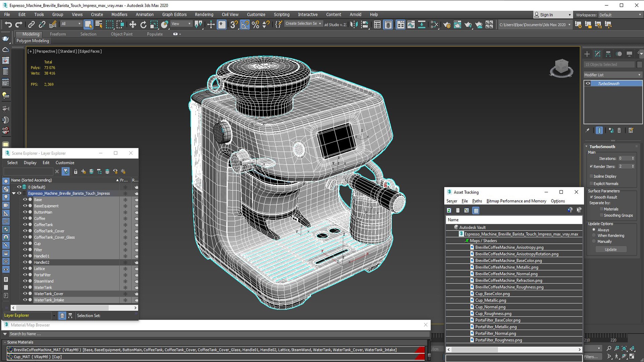
Task: Open Rendered Frame Window icon
Action: [458, 24]
